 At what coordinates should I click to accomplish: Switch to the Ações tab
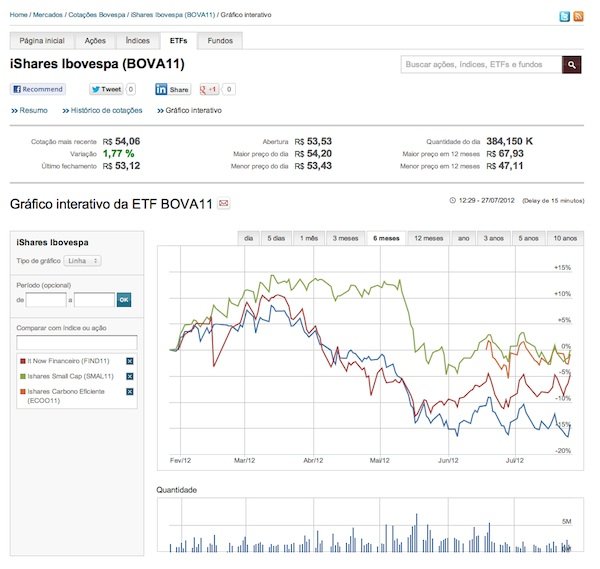(x=95, y=41)
